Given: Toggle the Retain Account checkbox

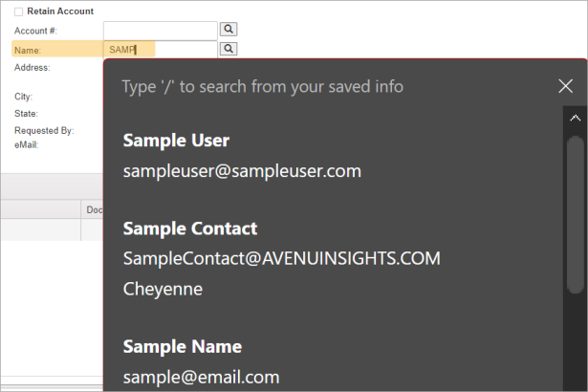Looking at the screenshot, I should tap(19, 11).
